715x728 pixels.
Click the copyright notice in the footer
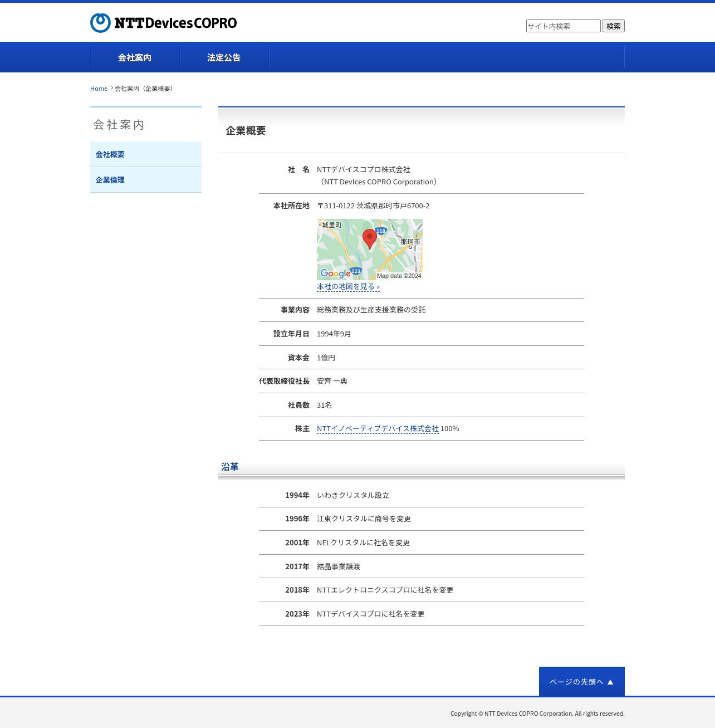[x=537, y=714]
